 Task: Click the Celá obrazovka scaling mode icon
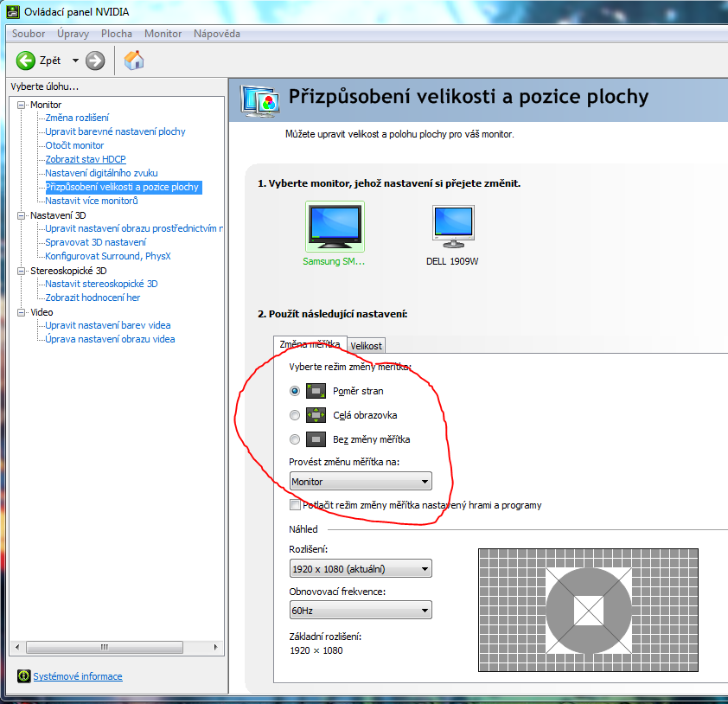pyautogui.click(x=316, y=415)
